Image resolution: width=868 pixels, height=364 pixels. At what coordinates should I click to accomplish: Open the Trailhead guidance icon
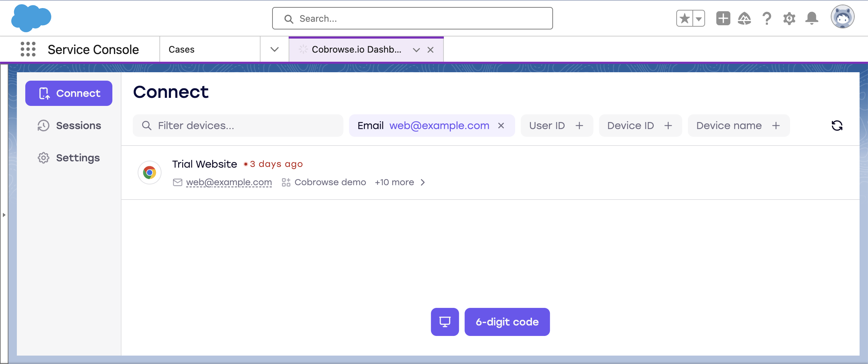click(744, 18)
